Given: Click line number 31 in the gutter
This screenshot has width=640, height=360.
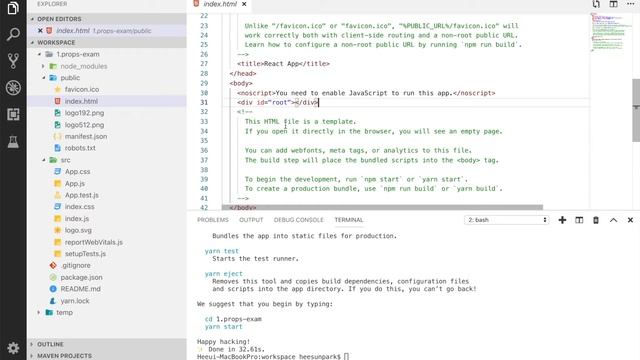Looking at the screenshot, I should pos(204,102).
